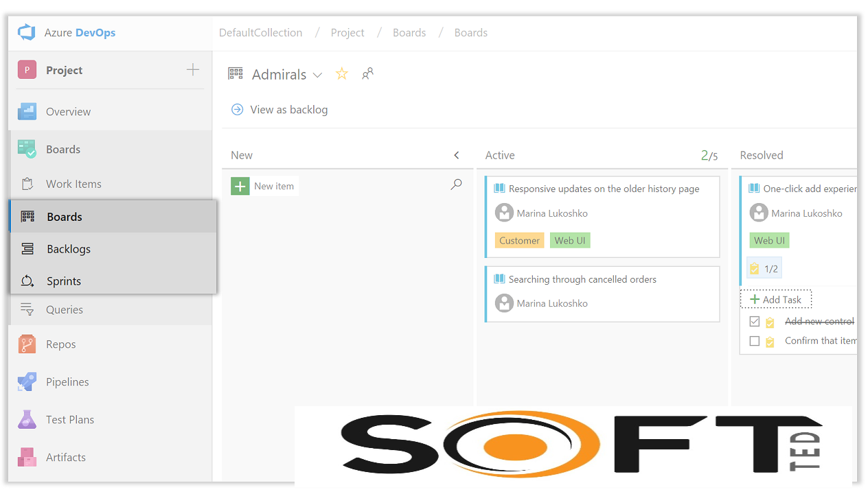This screenshot has width=868, height=494.
Task: Click the struck-through Add new control task
Action: [819, 321]
